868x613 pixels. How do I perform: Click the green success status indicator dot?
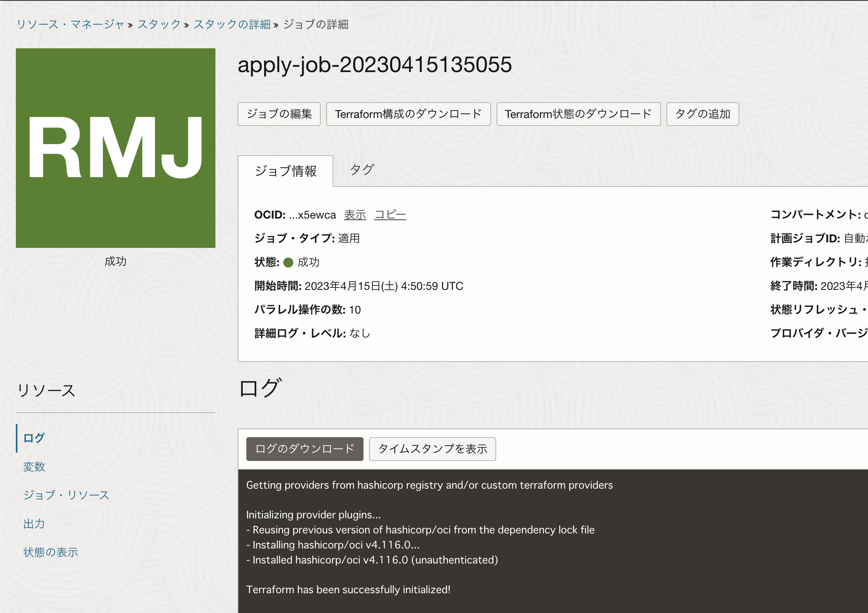click(289, 262)
